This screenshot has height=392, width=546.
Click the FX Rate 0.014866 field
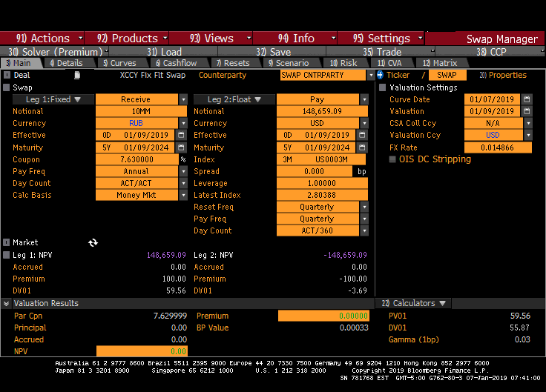click(x=498, y=147)
